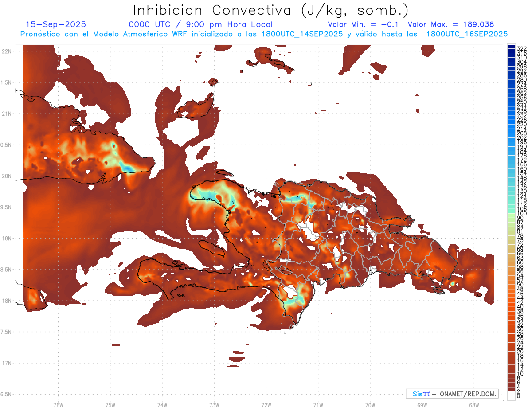The width and height of the screenshot is (532, 411).
Task: Click the 20N latitude axis label
Action: [7, 176]
